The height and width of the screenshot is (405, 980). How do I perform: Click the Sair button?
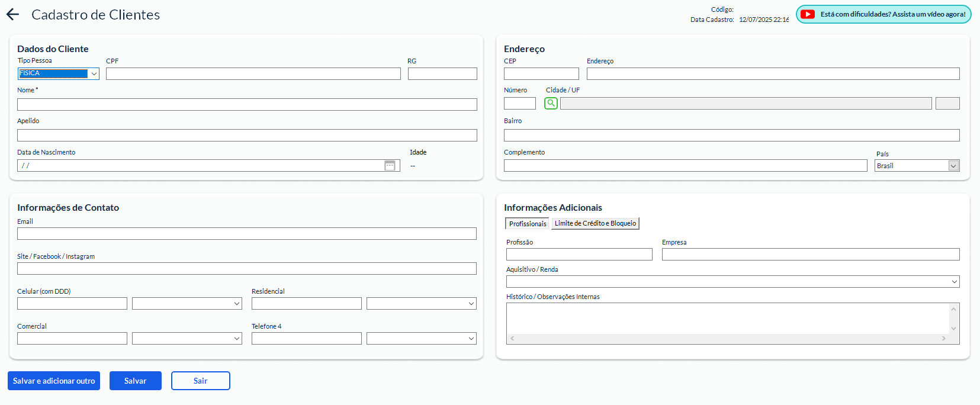coord(200,381)
